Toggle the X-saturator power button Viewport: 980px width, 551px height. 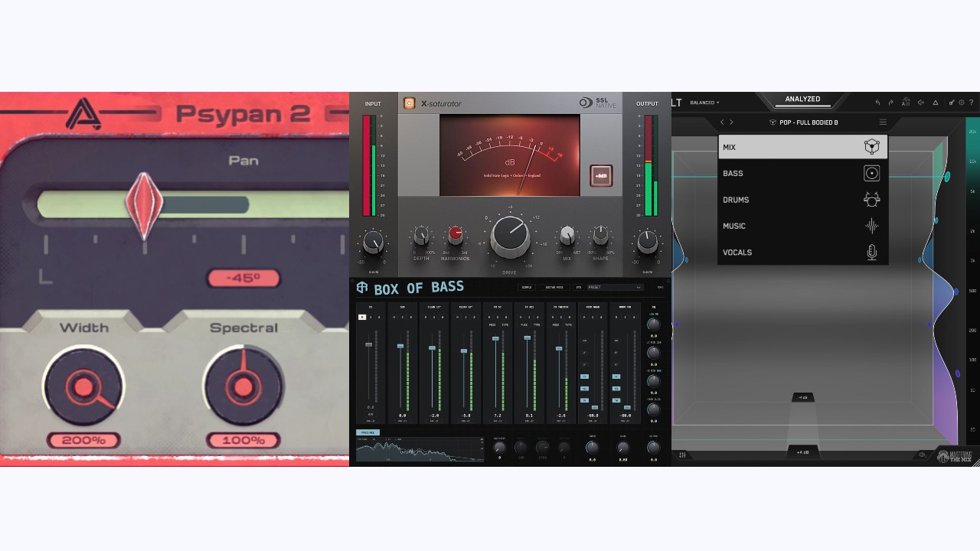tap(409, 103)
